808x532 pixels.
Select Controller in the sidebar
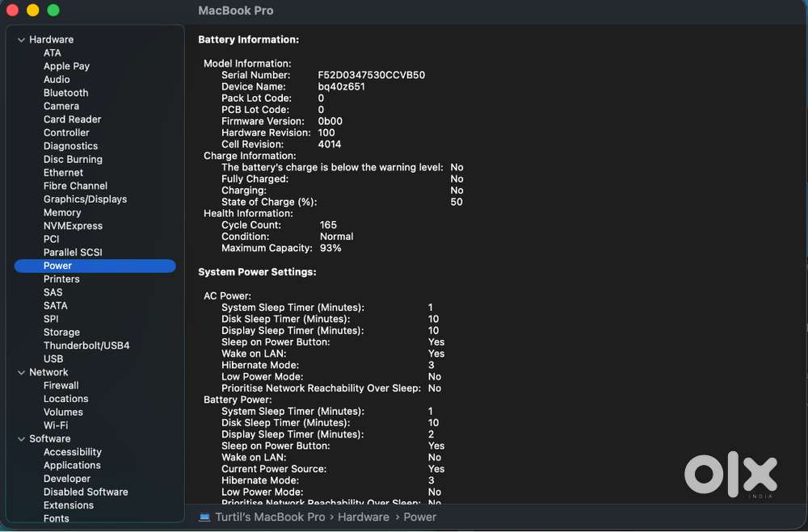(x=66, y=133)
